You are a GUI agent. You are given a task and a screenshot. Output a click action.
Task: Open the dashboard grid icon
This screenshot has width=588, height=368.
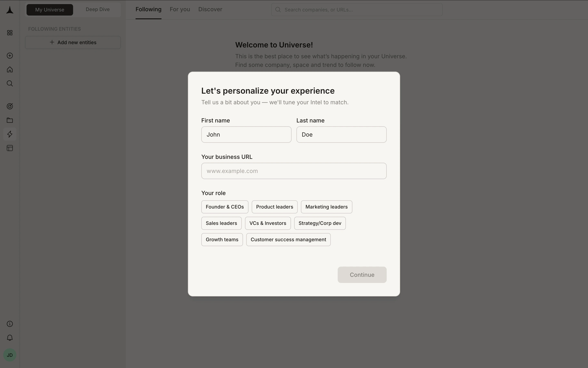[x=10, y=33]
